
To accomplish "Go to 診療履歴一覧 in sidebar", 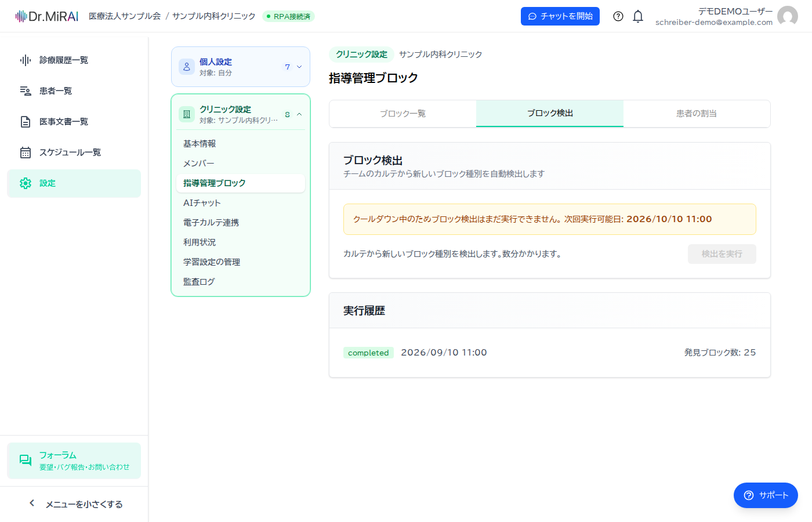I will coord(74,60).
